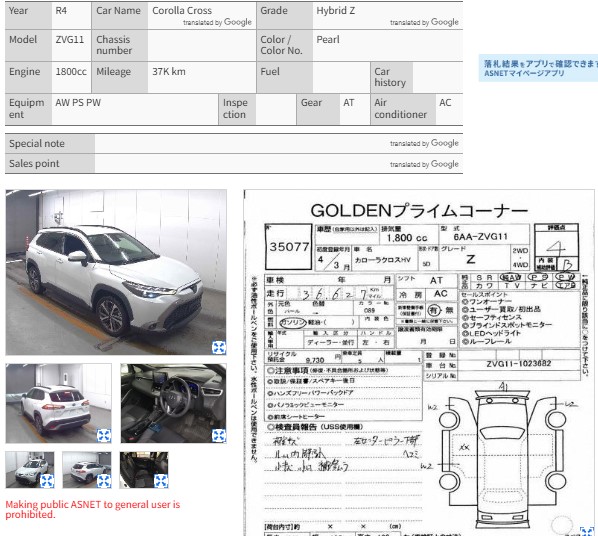Screen dimensions: 598x536
Task: Click the AT gear value
Action: pos(349,103)
